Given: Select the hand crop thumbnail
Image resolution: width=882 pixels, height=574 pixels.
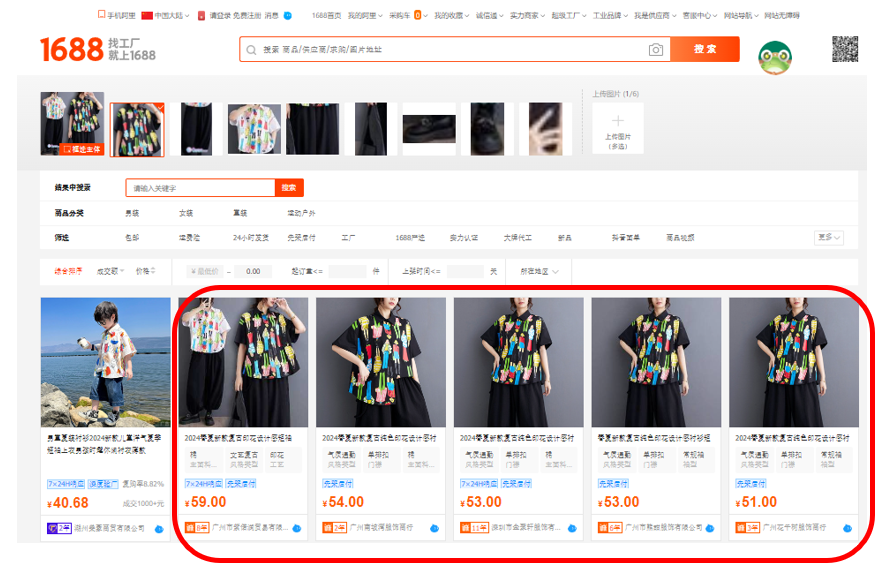Looking at the screenshot, I should pos(545,129).
